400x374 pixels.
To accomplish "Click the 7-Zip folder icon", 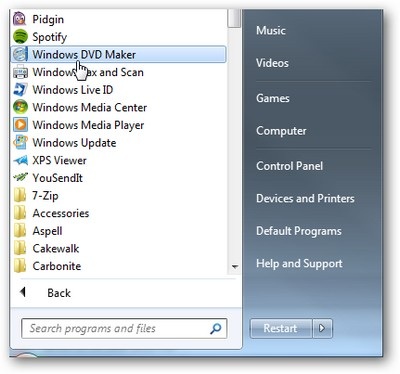I will pyautogui.click(x=20, y=195).
